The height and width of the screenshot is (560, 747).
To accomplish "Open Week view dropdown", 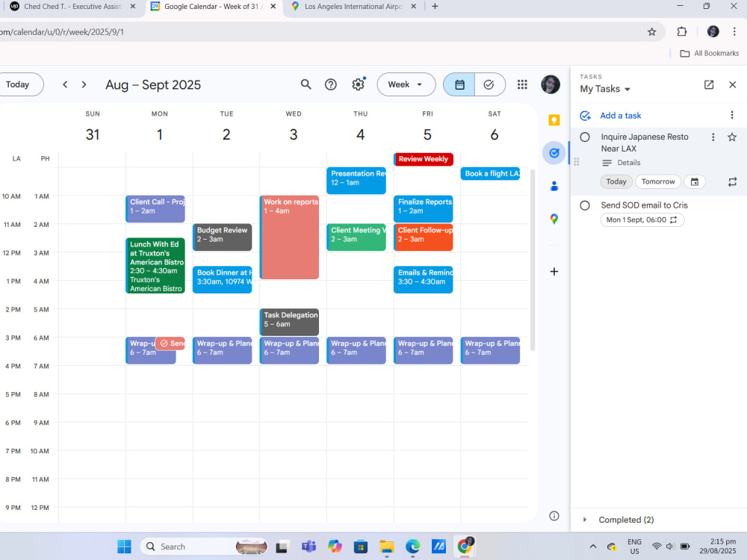I will pyautogui.click(x=406, y=85).
